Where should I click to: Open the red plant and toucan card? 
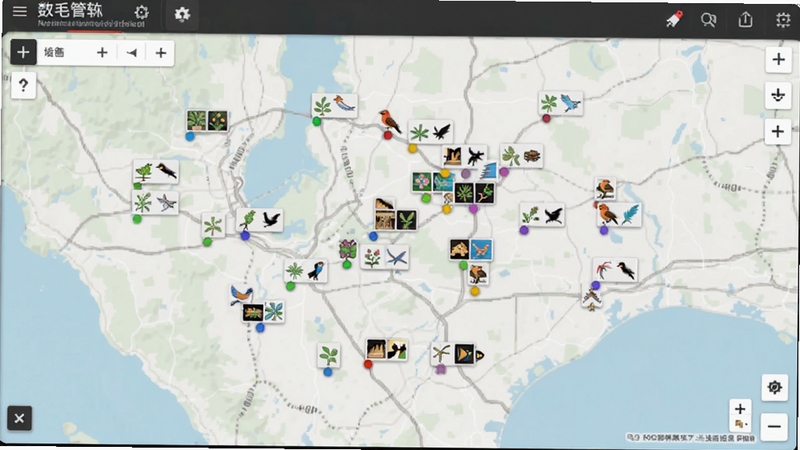click(615, 270)
